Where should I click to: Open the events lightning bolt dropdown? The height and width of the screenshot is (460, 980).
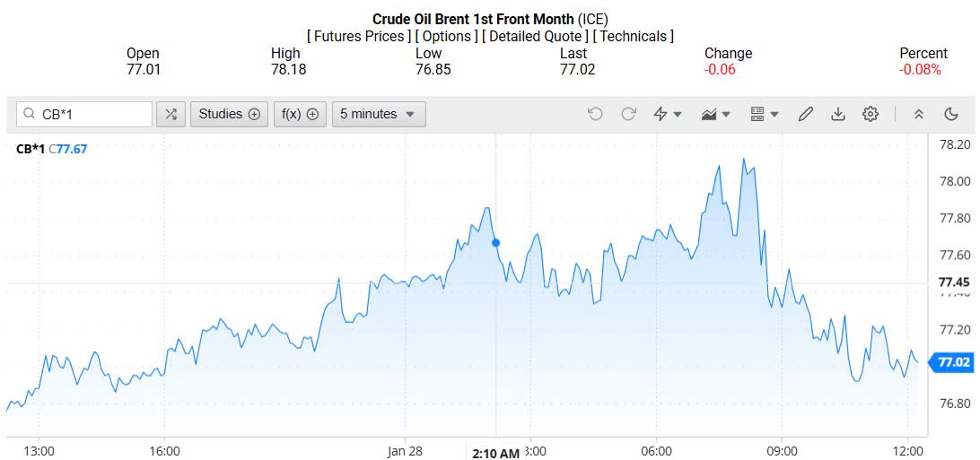click(x=668, y=114)
